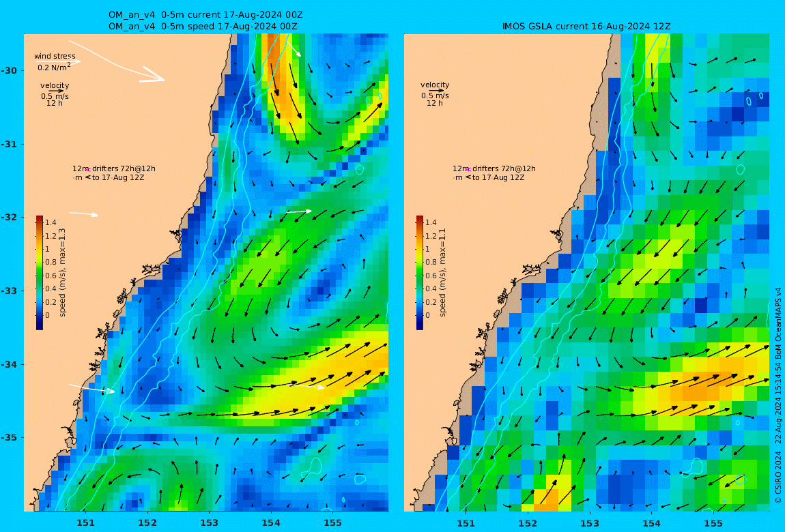
Task: Click the right map speed color bar
Action: (x=420, y=273)
